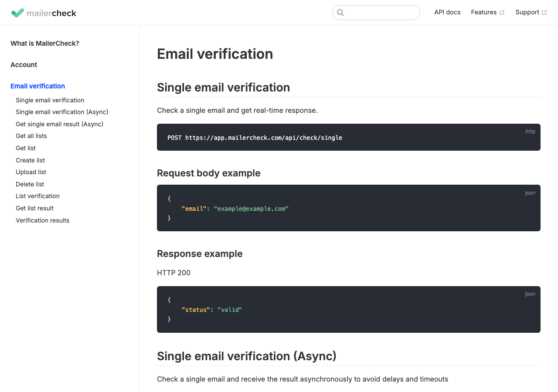Go to Get list sidebar link
Image resolution: width=558 pixels, height=392 pixels.
(26, 148)
